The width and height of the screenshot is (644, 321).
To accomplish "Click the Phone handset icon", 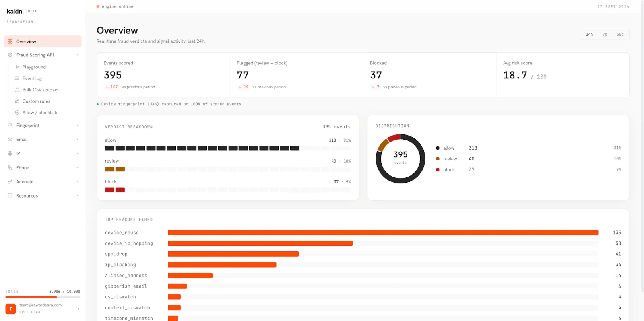I will (10, 168).
